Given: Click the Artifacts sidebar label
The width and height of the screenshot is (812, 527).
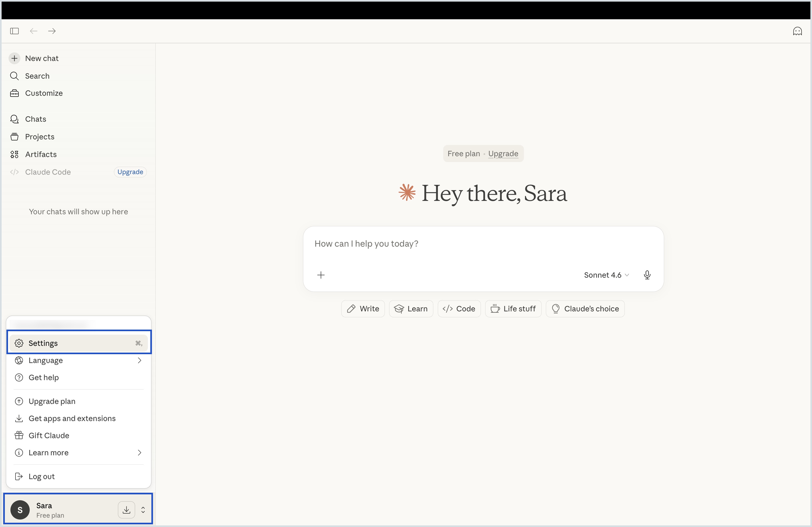Looking at the screenshot, I should click(41, 154).
